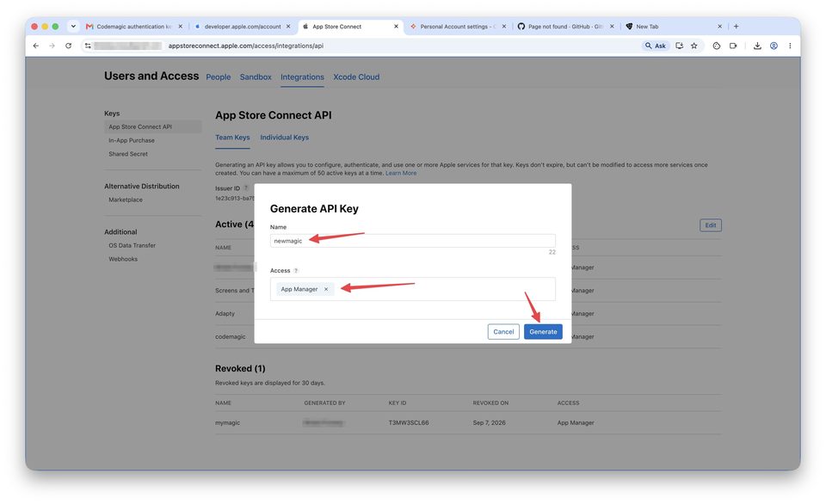
Task: Click the codemagic key row name
Action: click(x=231, y=337)
